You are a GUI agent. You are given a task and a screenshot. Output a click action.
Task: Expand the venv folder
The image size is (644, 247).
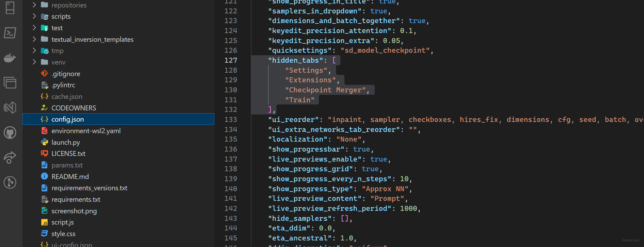tap(34, 62)
